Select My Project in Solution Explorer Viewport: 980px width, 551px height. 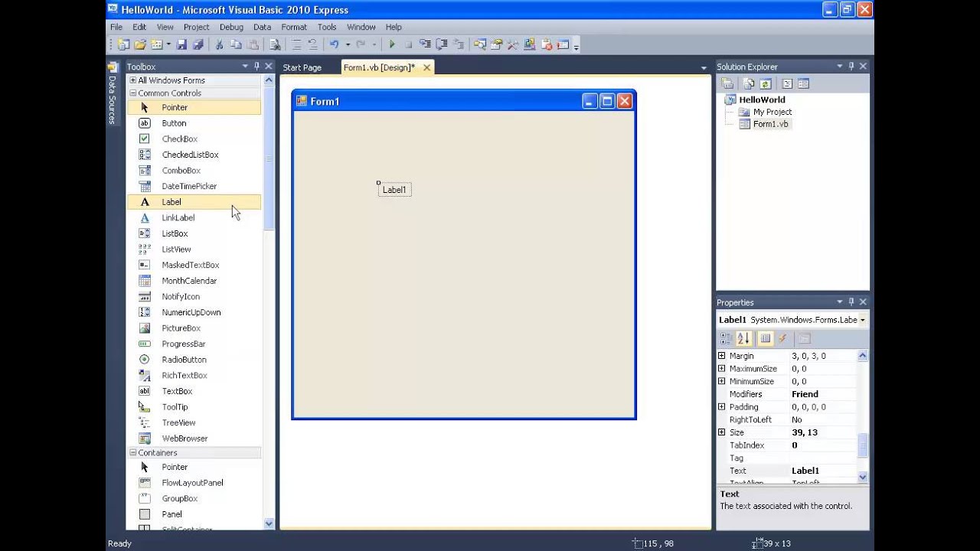[772, 112]
